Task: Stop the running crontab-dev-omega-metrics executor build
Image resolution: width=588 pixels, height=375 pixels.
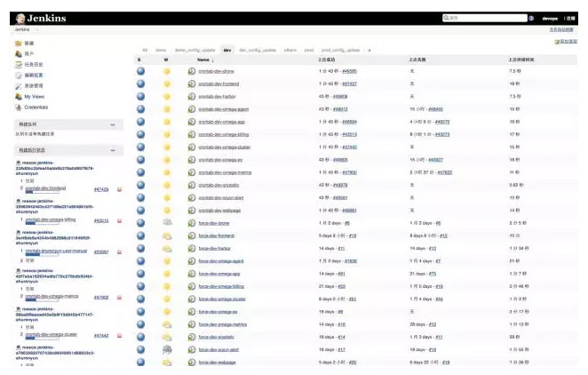Action: (120, 298)
